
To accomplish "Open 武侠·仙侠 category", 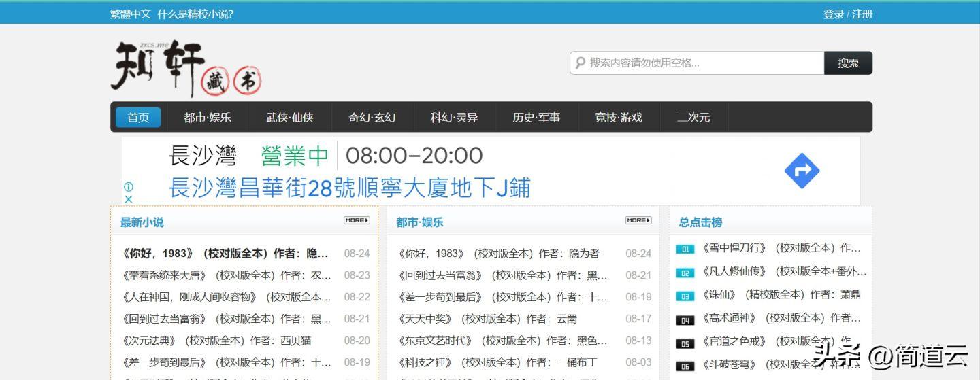I will 290,117.
